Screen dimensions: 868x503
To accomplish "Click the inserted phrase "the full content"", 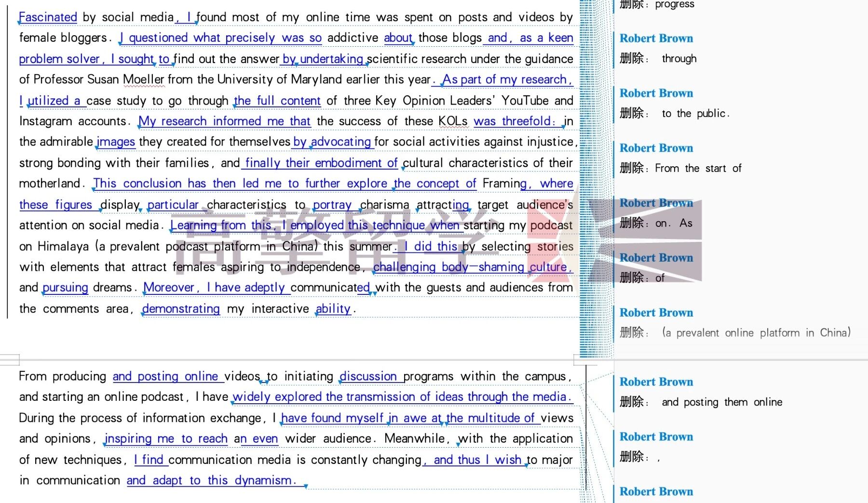I will 277,101.
